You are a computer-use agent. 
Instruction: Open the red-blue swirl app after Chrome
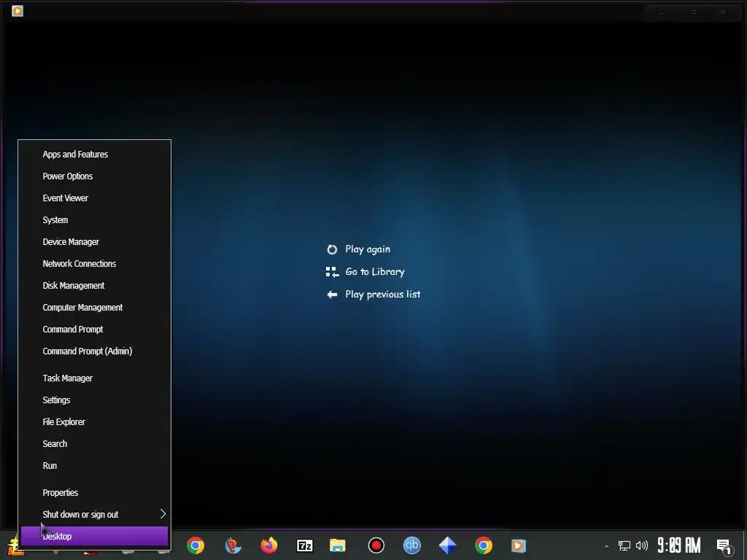[233, 545]
